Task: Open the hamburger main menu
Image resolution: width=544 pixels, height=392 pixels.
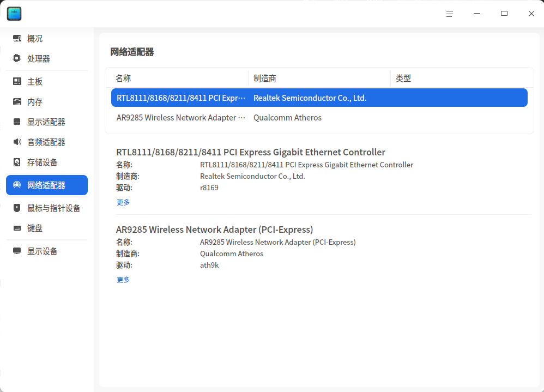Action: coord(450,14)
